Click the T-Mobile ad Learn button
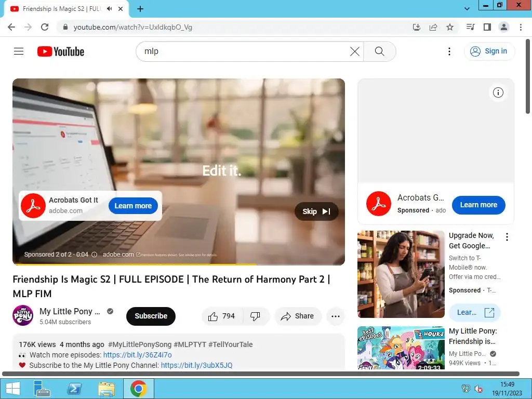The height and width of the screenshot is (399, 532). pos(474,312)
